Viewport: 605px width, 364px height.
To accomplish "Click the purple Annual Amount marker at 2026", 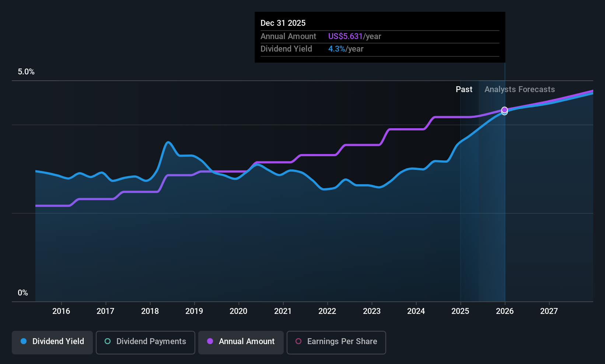I will point(504,110).
